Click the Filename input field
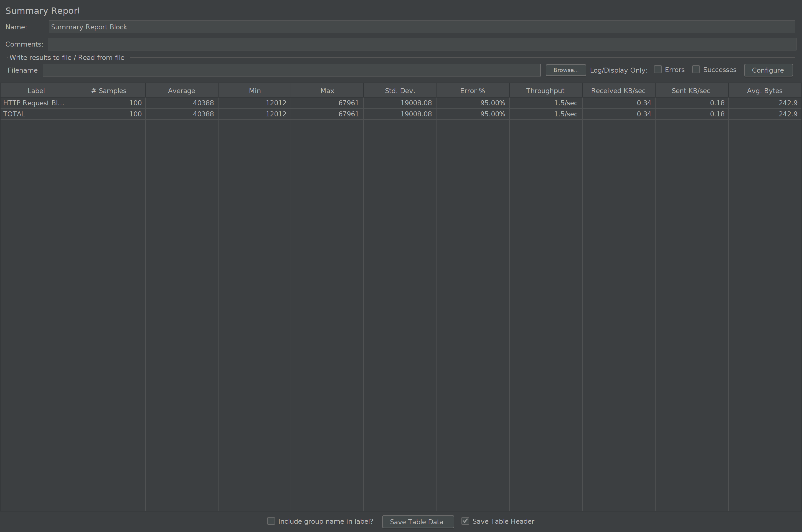The image size is (802, 532). 291,70
